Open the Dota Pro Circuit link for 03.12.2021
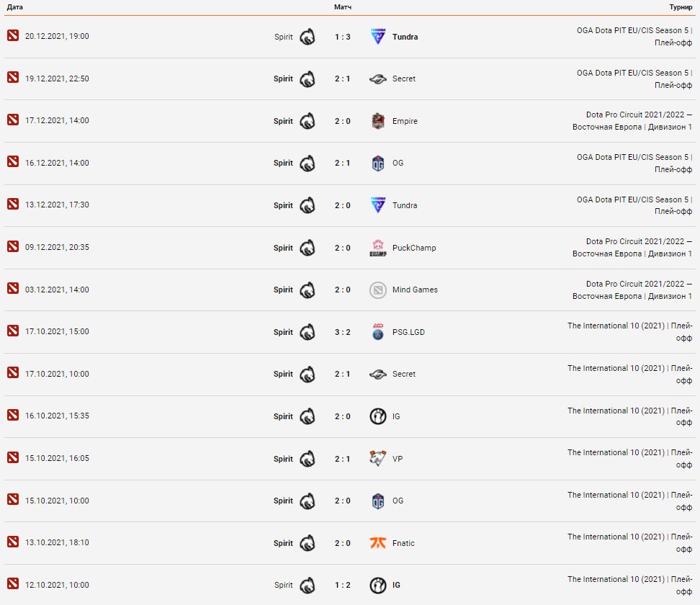Image resolution: width=700 pixels, height=605 pixels. point(632,290)
